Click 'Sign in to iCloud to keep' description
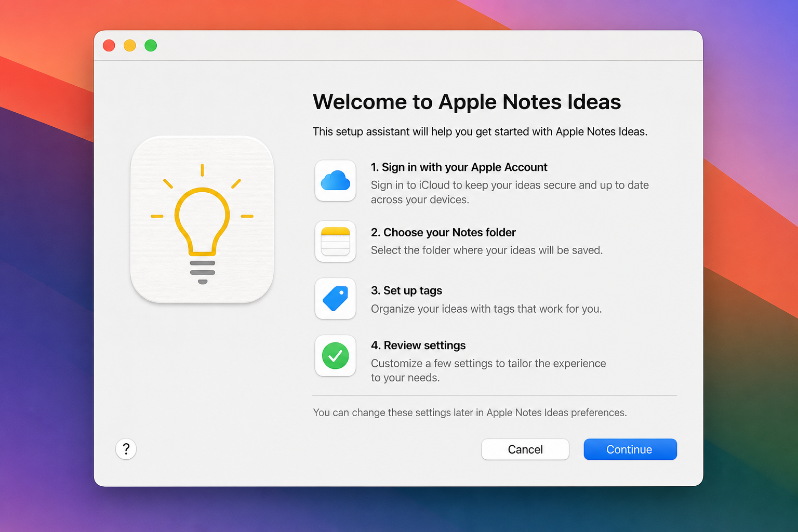The width and height of the screenshot is (798, 532). [510, 192]
